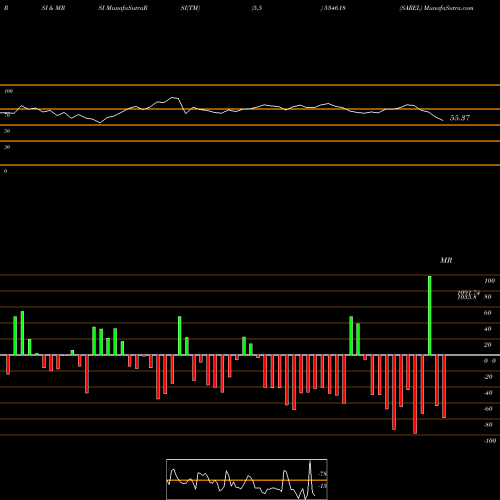Click the MR axis '0 0' label
The width and height of the screenshot is (500, 500).
tap(490, 361)
